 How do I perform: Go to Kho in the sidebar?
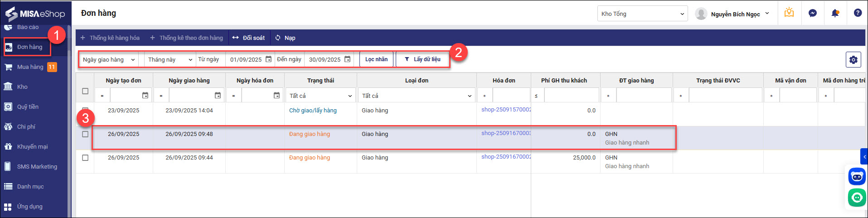[x=22, y=87]
